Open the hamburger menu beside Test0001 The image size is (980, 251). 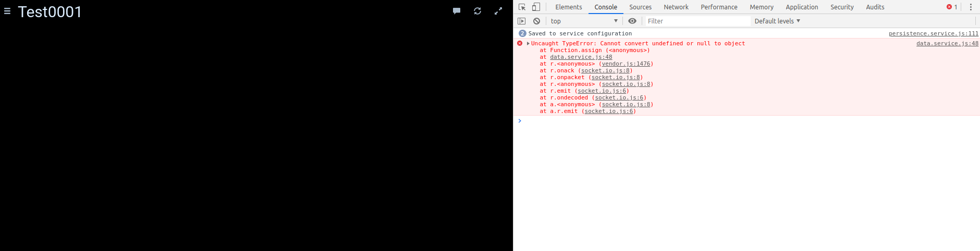(7, 11)
